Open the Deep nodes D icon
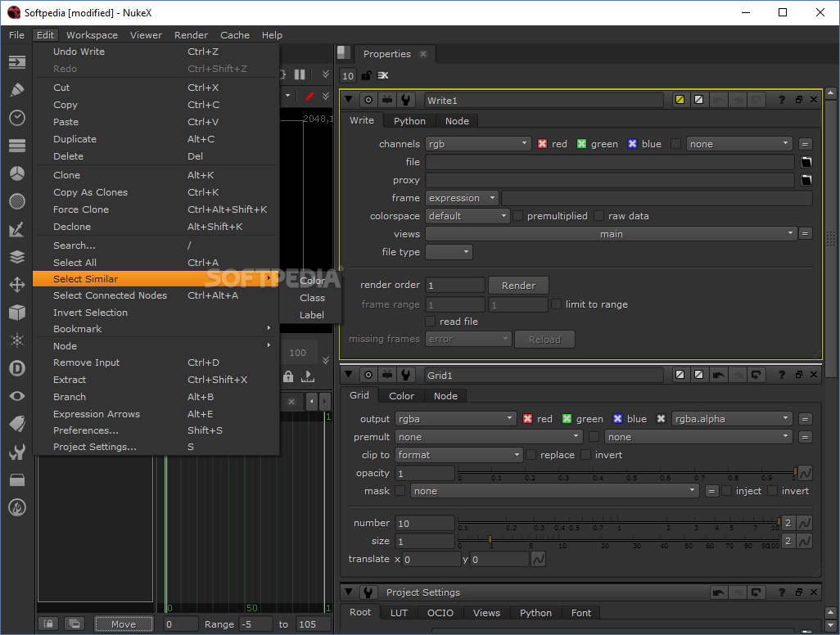The width and height of the screenshot is (840, 635). (x=17, y=368)
